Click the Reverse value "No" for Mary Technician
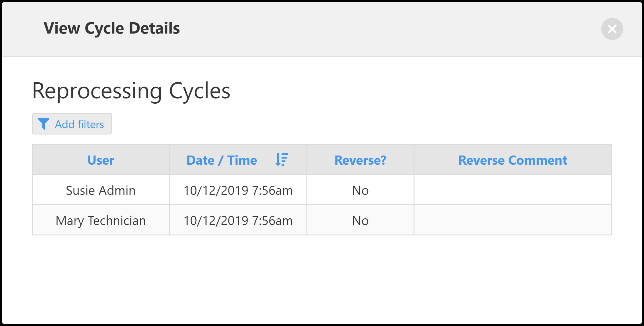The image size is (644, 326). [x=360, y=220]
